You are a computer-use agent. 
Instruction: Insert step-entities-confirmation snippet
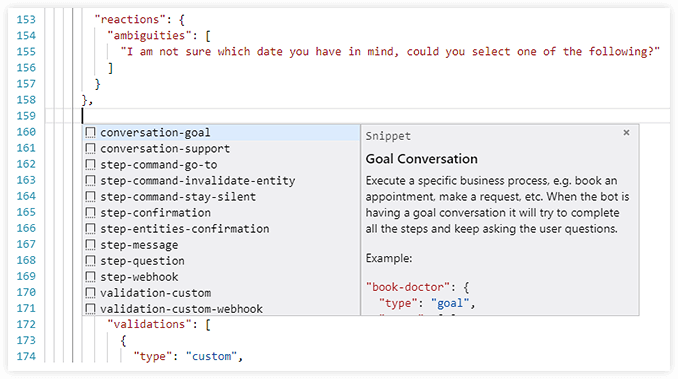click(x=221, y=229)
